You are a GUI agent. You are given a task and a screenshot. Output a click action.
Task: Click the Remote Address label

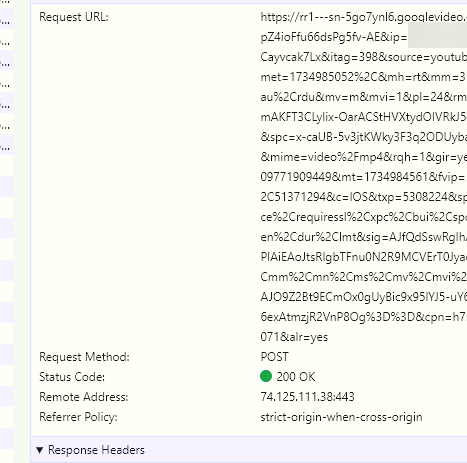84,397
